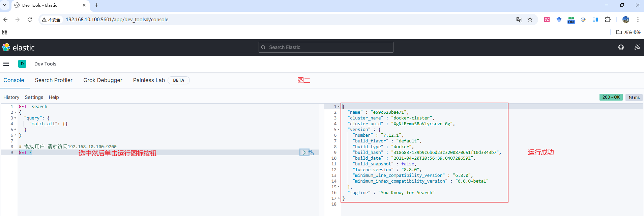Collapse editor line 2 fold arrow
Viewport: 644px width, 216px height.
click(15, 112)
